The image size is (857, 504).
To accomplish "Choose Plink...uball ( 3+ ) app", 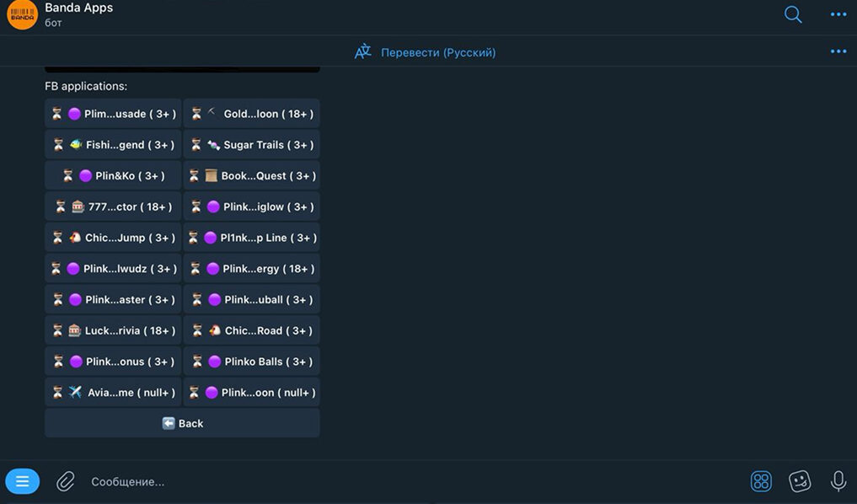I will (x=251, y=299).
